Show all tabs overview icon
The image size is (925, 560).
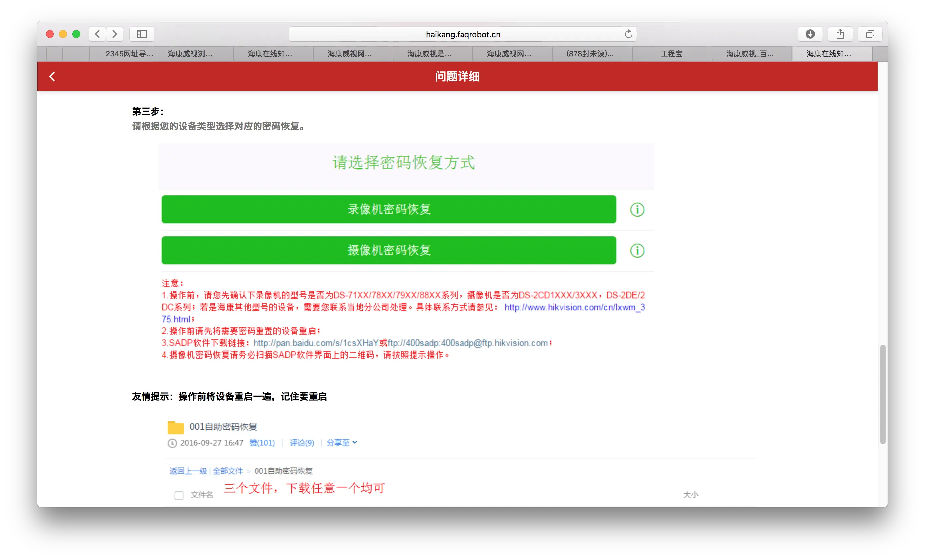(870, 34)
